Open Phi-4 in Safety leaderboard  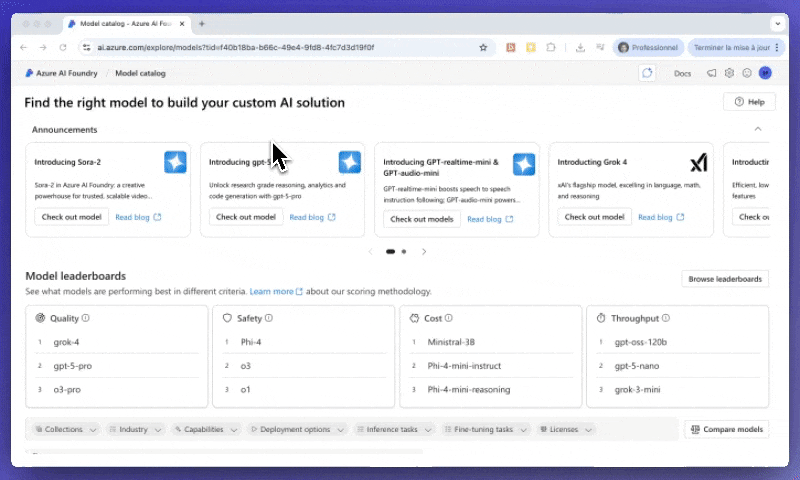pyautogui.click(x=251, y=342)
